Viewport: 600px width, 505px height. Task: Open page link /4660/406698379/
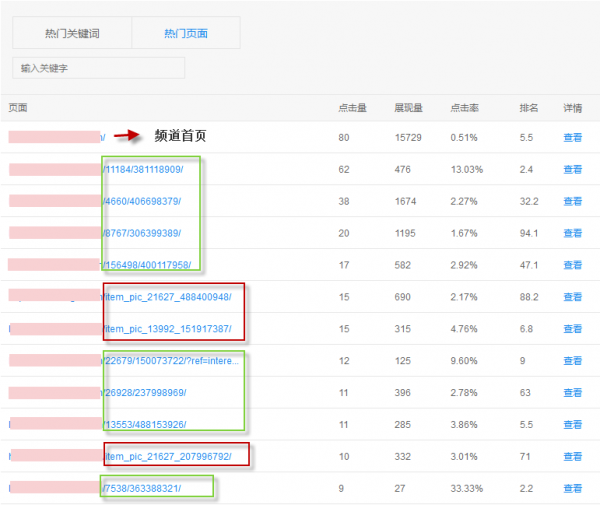pos(141,201)
